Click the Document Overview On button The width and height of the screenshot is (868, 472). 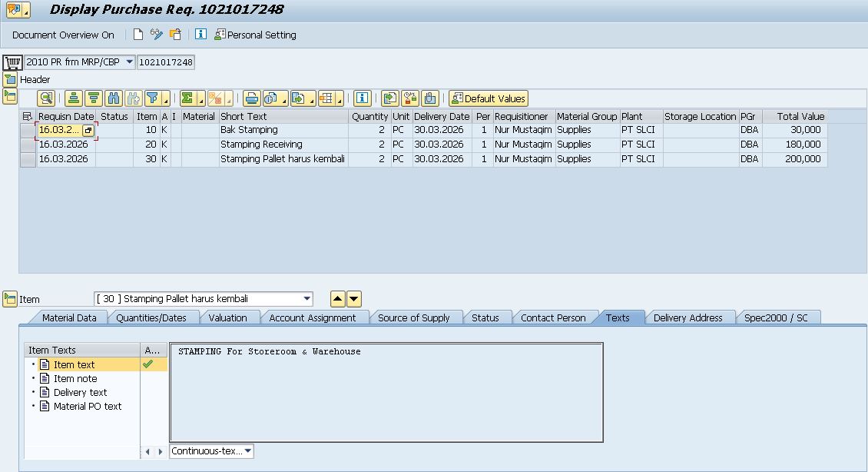pyautogui.click(x=63, y=35)
